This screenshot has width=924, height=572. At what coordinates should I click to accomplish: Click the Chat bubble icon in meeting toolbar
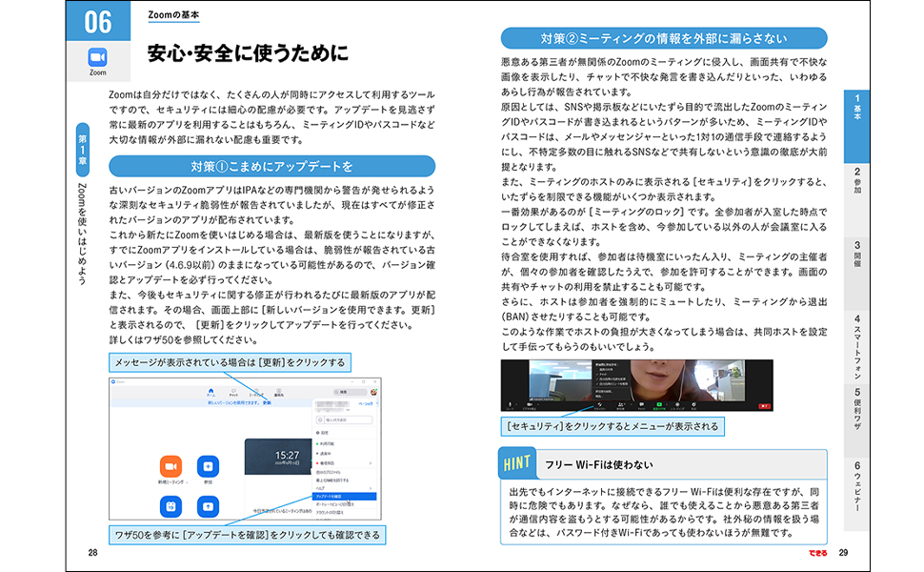pos(642,404)
